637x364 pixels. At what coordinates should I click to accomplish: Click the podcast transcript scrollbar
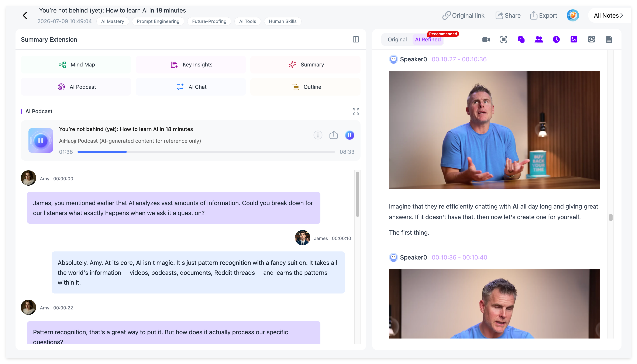(x=357, y=194)
